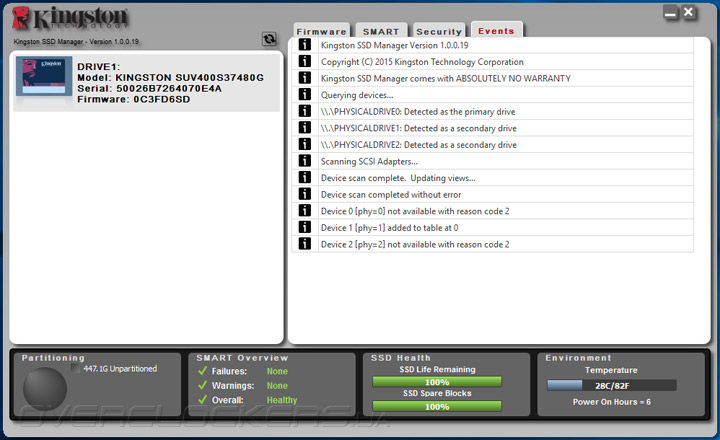Click the partitioning pie chart sphere
The image size is (720, 440).
pyautogui.click(x=45, y=389)
